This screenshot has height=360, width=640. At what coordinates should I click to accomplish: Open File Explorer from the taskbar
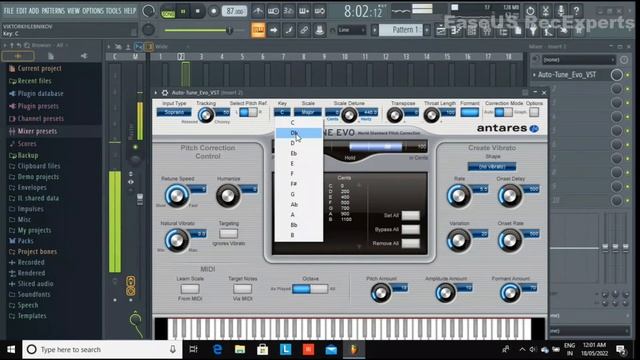pyautogui.click(x=240, y=349)
